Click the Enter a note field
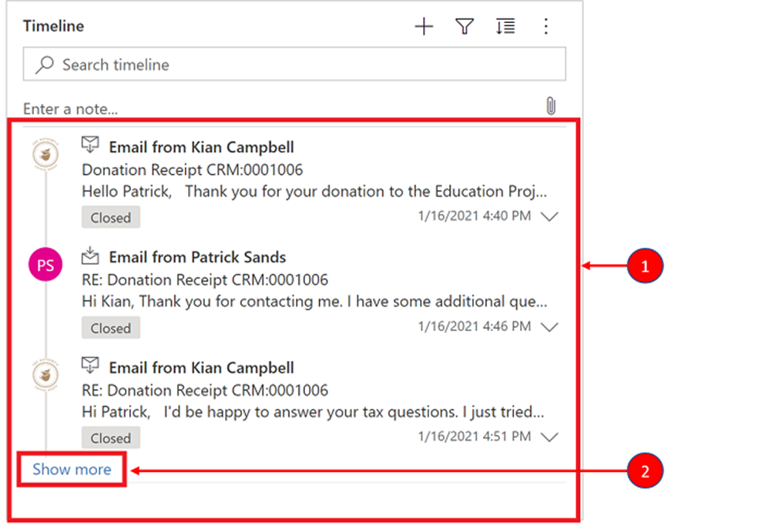This screenshot has height=532, width=762. pyautogui.click(x=270, y=109)
